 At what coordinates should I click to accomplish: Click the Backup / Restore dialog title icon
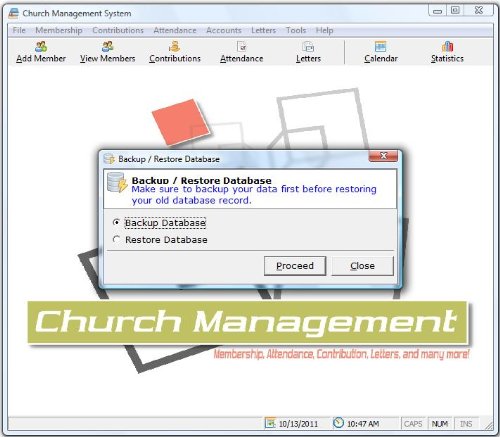109,159
